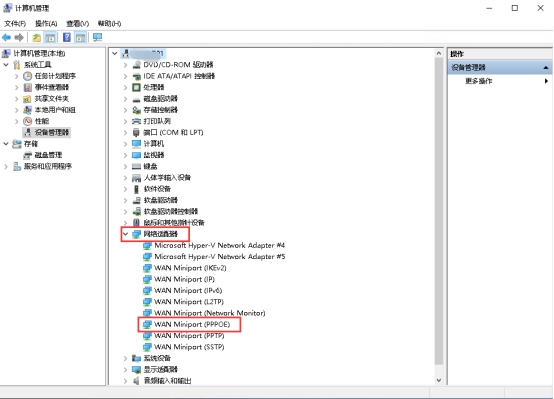Open the 查看(V) menu
554x399 pixels.
(x=77, y=24)
